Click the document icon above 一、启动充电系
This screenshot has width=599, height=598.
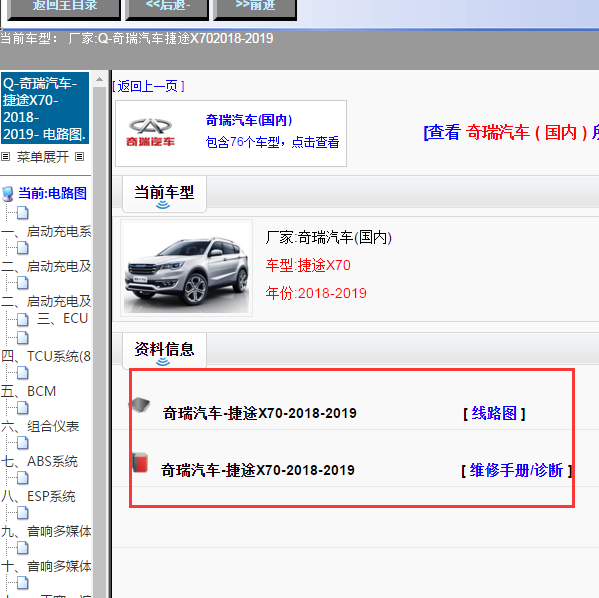click(x=23, y=213)
